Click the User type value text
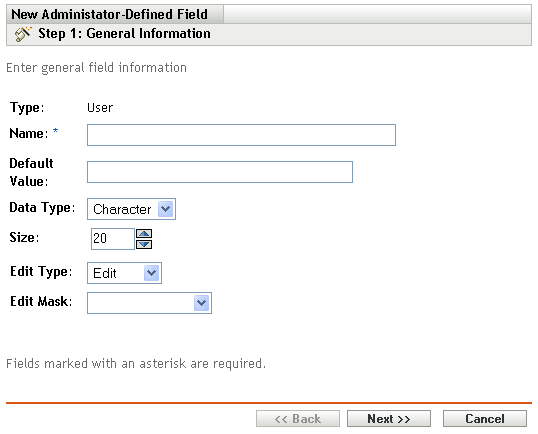538x434 pixels. 100,108
